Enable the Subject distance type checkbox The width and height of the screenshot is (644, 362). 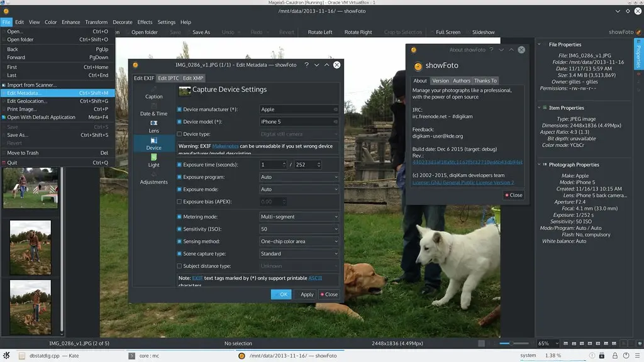pyautogui.click(x=179, y=266)
